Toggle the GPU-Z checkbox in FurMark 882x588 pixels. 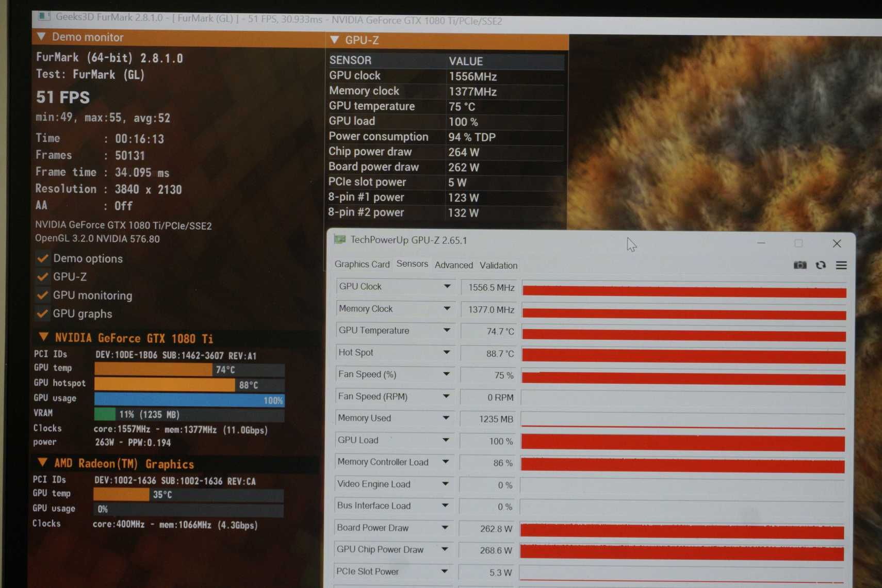click(43, 276)
